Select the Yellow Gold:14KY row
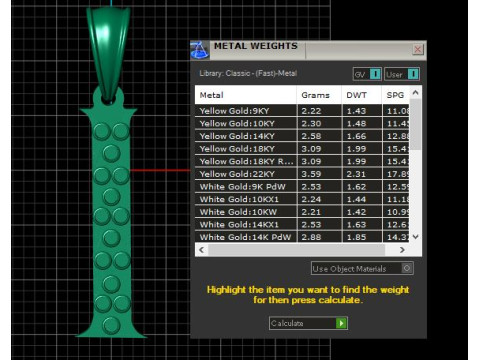The image size is (480, 360). click(302, 136)
